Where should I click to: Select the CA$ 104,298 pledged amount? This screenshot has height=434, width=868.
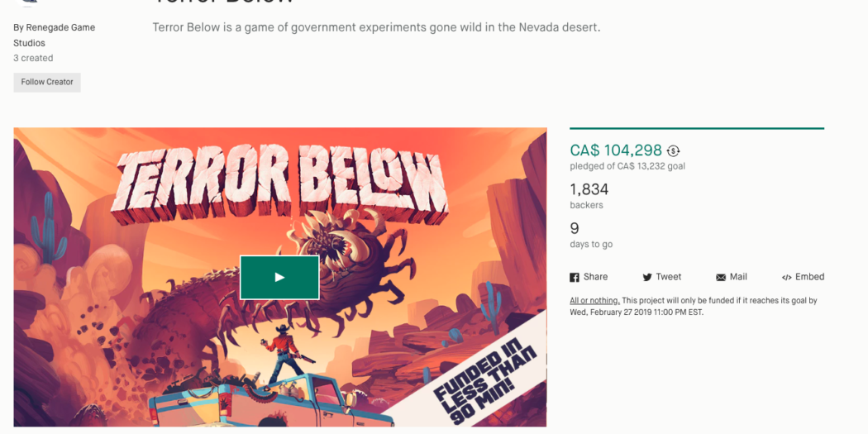pyautogui.click(x=616, y=150)
